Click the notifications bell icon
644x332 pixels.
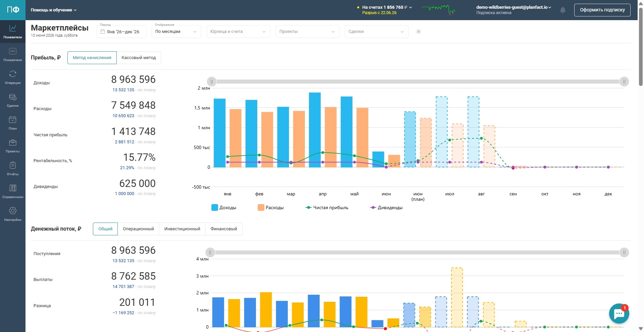pyautogui.click(x=563, y=10)
